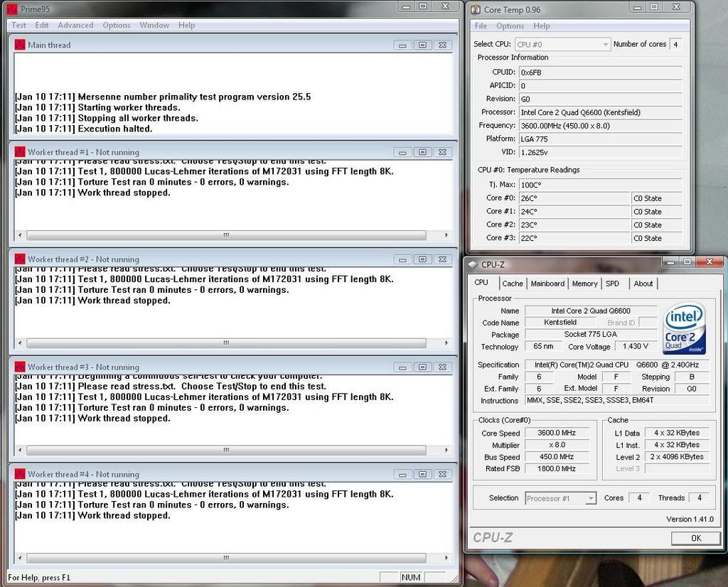Click the Intel Core 2 Quad logo in CPU-Z
This screenshot has width=728, height=587.
pos(685,328)
